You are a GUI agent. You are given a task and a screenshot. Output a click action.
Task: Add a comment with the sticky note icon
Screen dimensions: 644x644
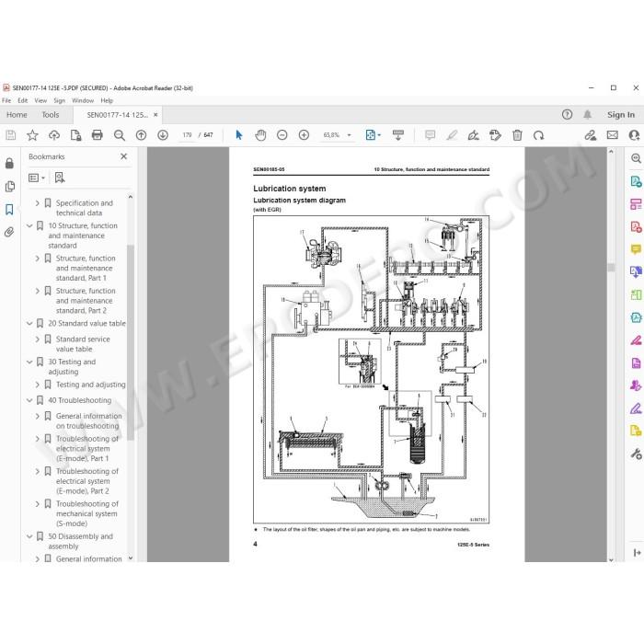[x=430, y=135]
